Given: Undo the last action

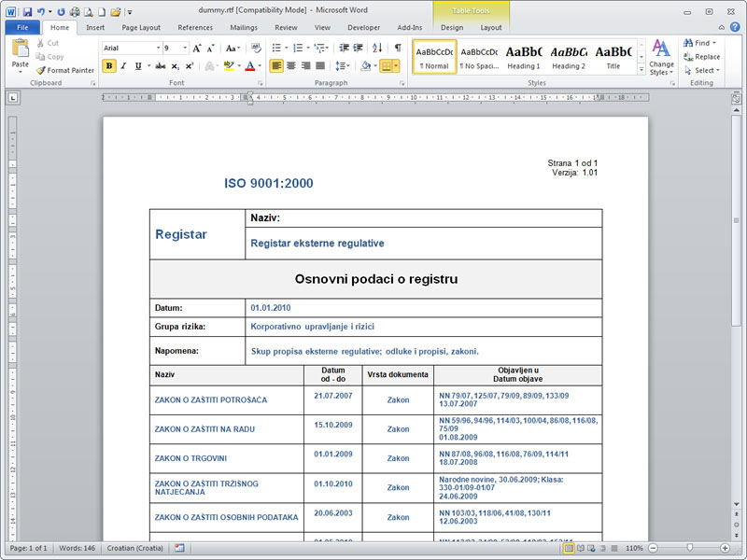Looking at the screenshot, I should pos(40,11).
